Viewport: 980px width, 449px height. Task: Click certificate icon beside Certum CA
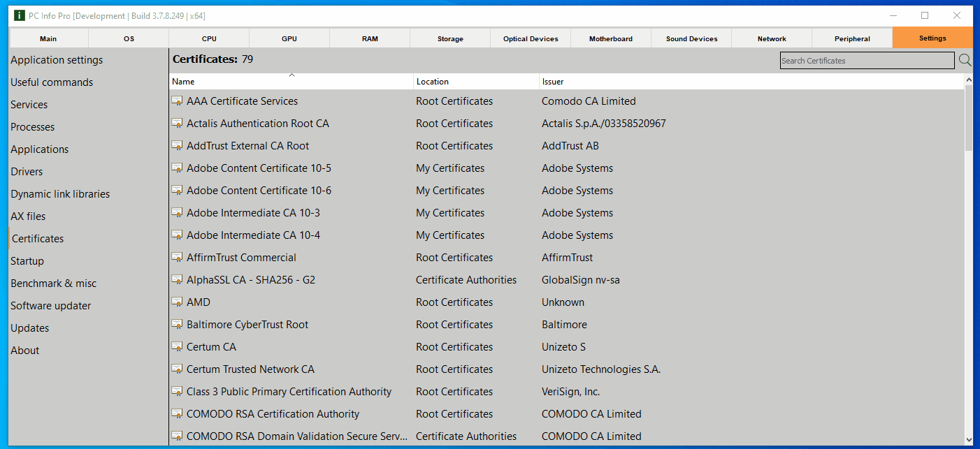coord(178,347)
